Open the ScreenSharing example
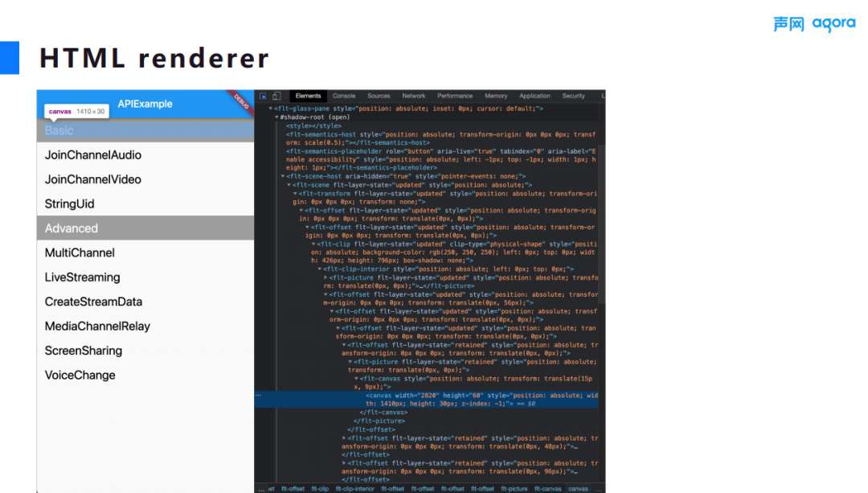 pyautogui.click(x=145, y=351)
